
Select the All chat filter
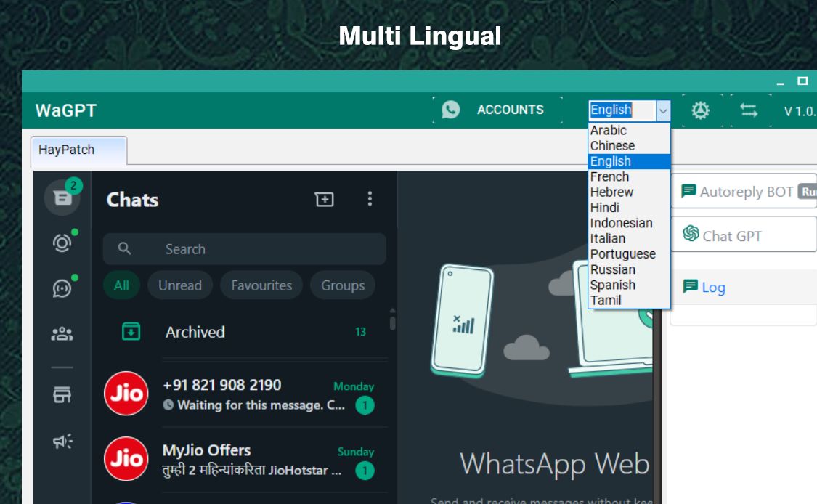(121, 285)
